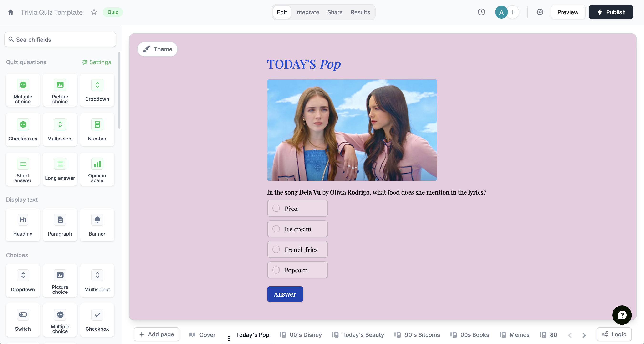Show next page tabs arrow

[584, 335]
